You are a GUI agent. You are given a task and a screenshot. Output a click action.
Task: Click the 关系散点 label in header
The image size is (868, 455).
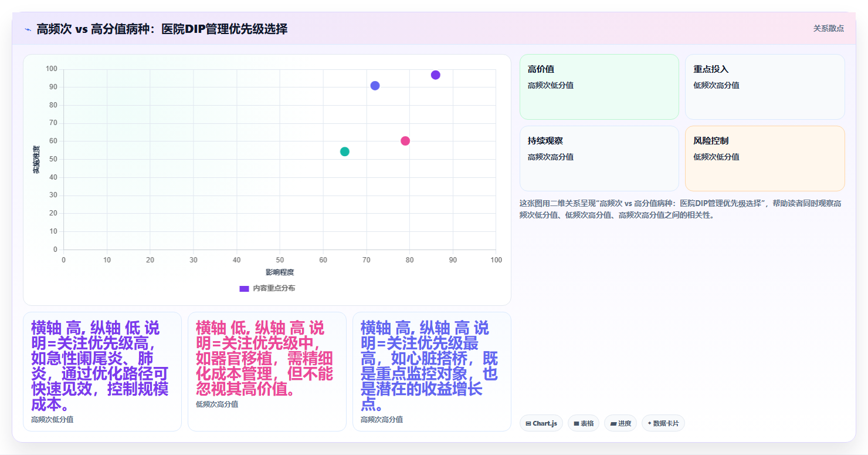[x=829, y=28]
